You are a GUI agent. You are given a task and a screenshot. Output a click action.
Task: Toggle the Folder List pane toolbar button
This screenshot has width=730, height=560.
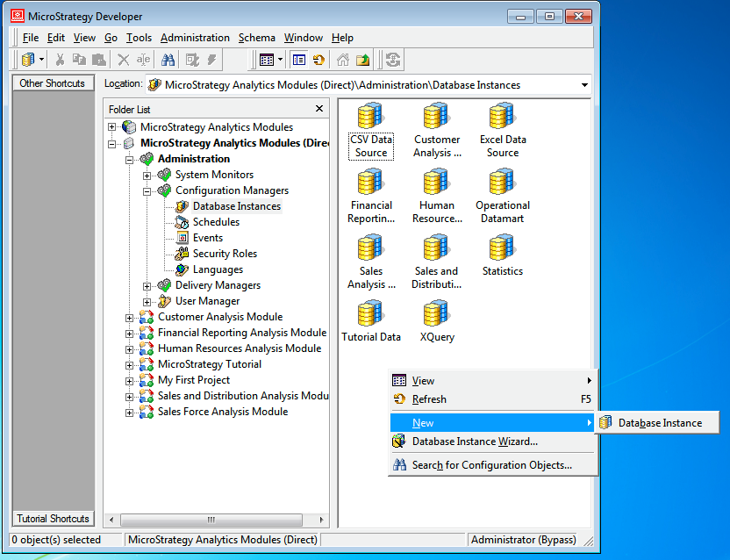[299, 60]
